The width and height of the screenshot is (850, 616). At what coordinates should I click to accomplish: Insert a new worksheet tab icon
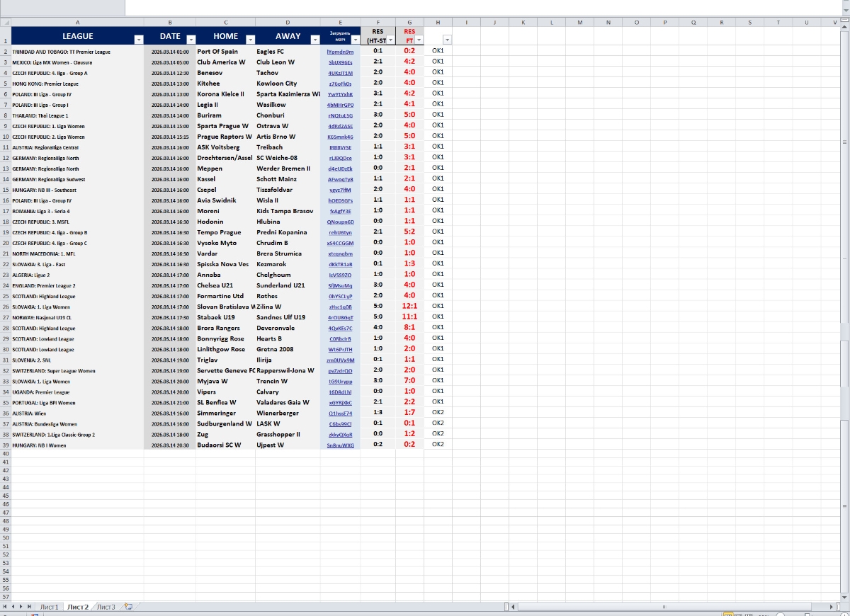[x=128, y=607]
